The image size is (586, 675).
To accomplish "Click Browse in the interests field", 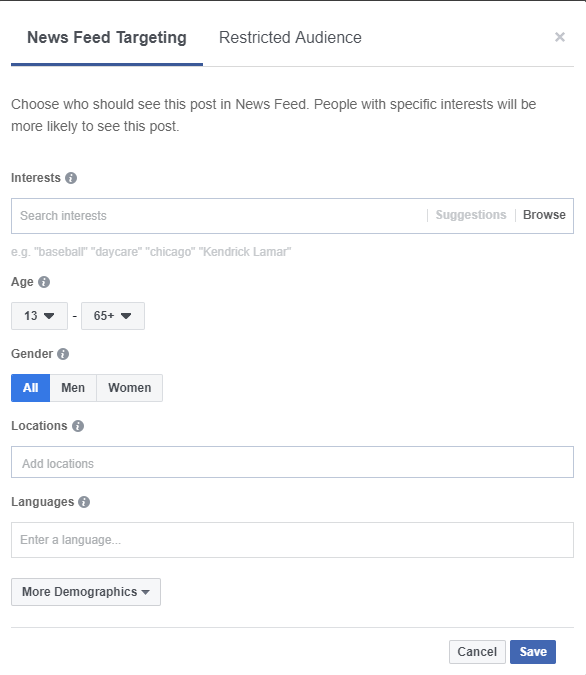I will click(x=544, y=215).
